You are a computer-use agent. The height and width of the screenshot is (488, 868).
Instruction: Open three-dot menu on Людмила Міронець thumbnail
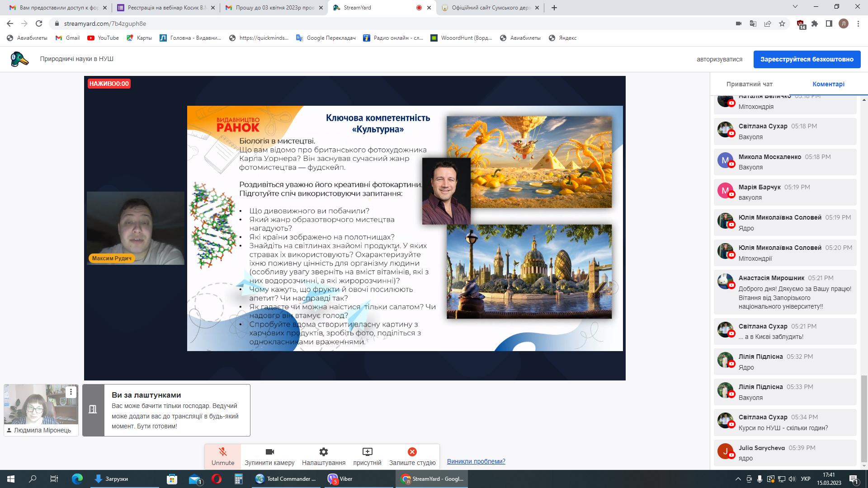(71, 392)
